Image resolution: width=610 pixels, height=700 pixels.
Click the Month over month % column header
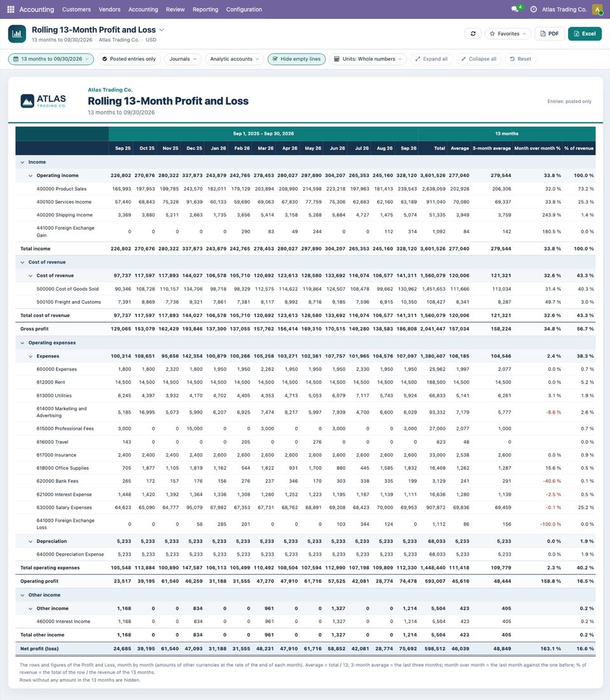coord(537,148)
